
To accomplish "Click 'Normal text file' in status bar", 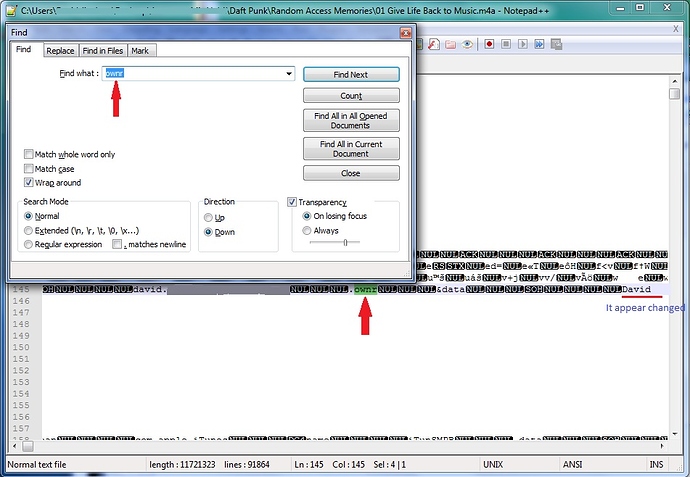I will (37, 465).
